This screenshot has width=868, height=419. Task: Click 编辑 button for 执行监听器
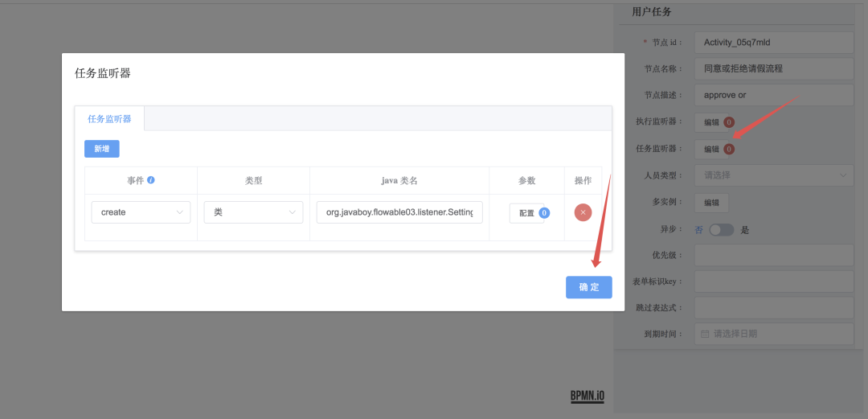tap(711, 122)
